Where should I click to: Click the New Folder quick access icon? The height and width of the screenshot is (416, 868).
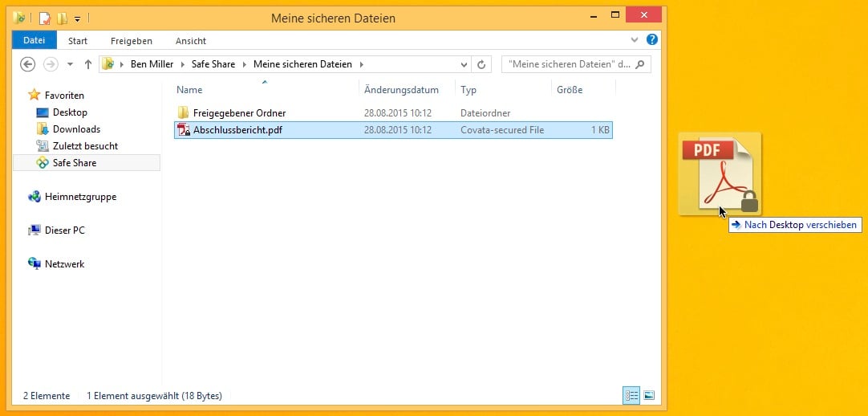(62, 18)
